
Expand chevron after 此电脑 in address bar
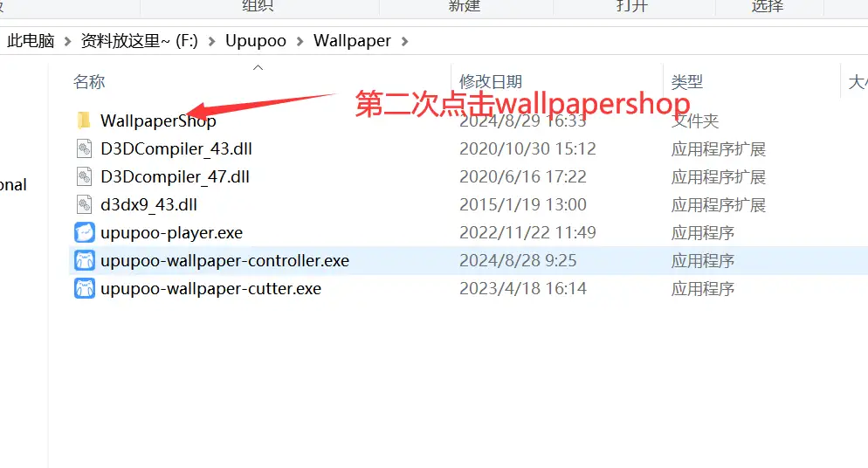(x=67, y=42)
